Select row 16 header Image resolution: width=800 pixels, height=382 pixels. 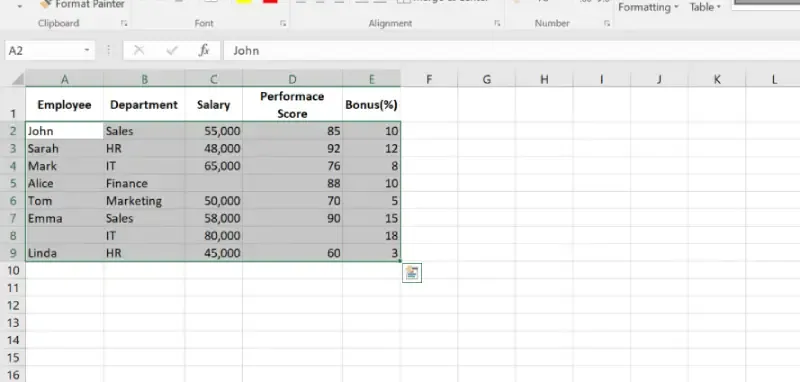point(13,375)
